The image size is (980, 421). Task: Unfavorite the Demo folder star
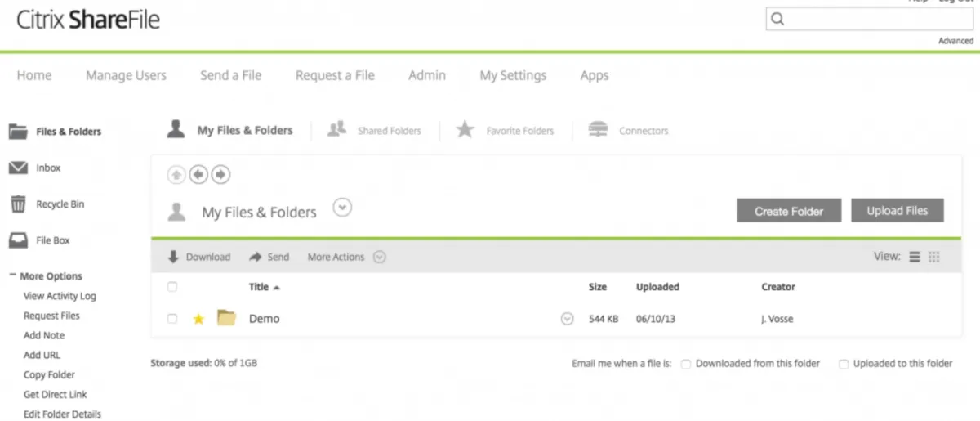pyautogui.click(x=198, y=319)
